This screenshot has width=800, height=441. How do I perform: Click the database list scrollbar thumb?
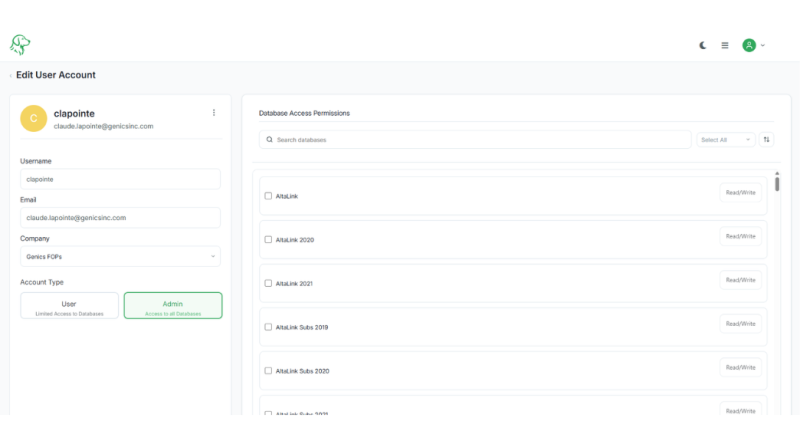point(777,184)
